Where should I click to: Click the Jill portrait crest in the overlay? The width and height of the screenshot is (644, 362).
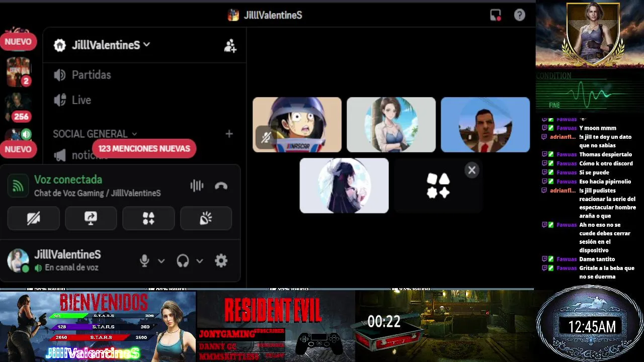(592, 34)
